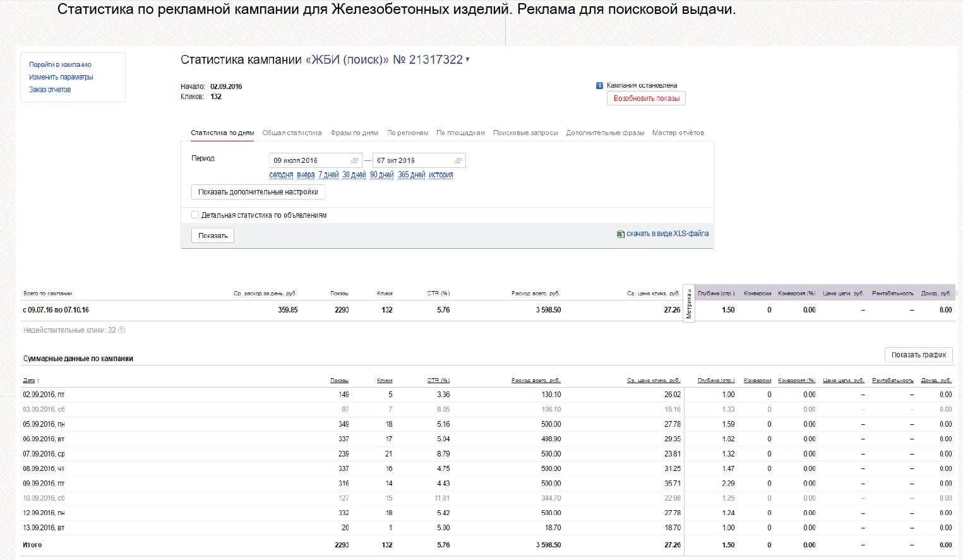The height and width of the screenshot is (560, 963).
Task: Open the Общая статистика tab
Action: pos(292,133)
